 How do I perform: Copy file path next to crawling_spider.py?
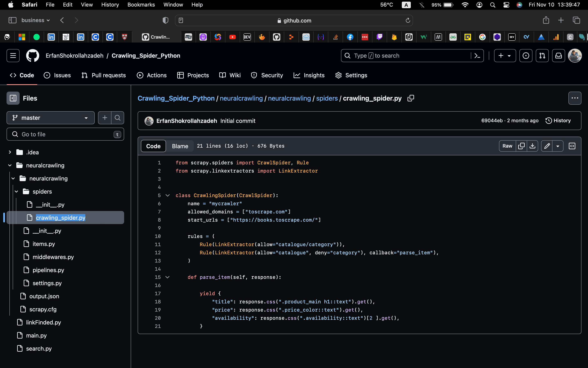[x=411, y=98]
